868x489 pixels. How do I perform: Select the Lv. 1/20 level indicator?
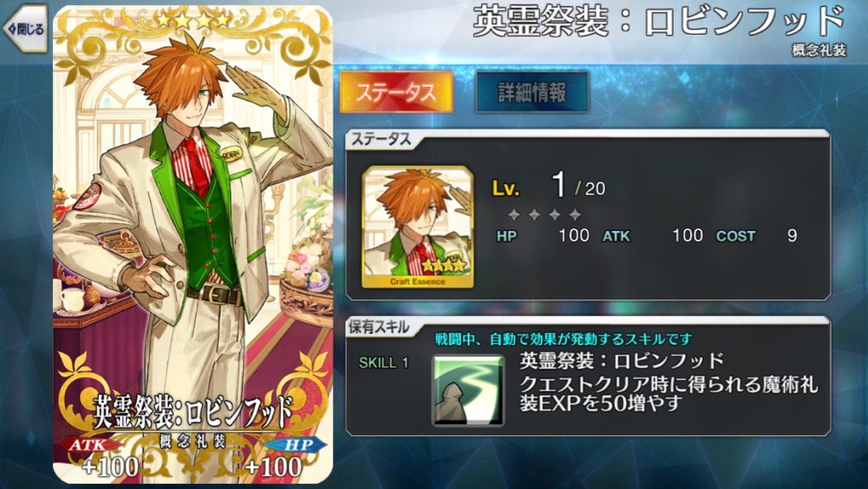point(548,186)
